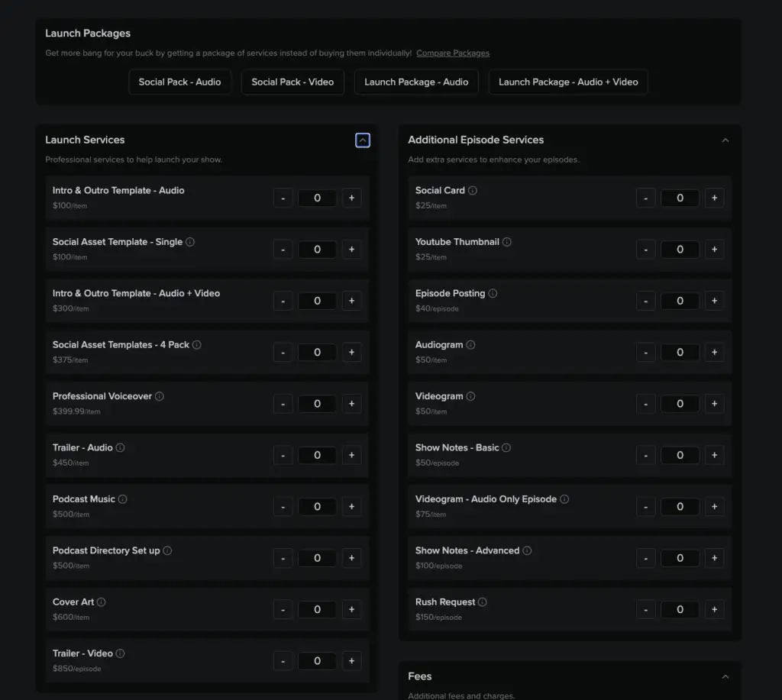The image size is (782, 700).
Task: Choose the Social Pack - Video package
Action: pyautogui.click(x=292, y=82)
